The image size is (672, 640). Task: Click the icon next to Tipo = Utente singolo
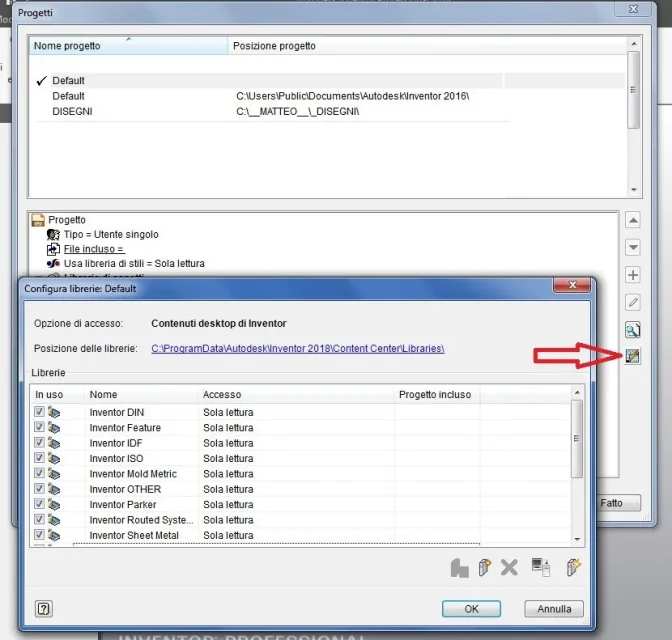pos(53,234)
